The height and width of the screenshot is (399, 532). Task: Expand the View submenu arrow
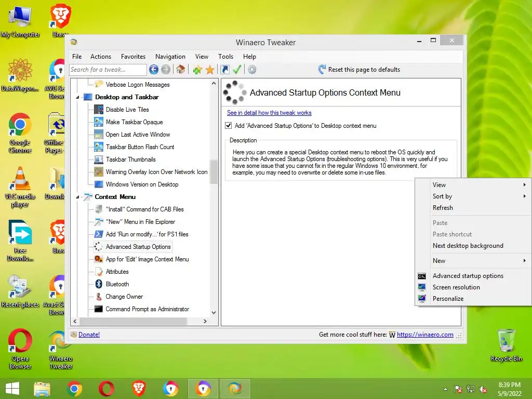coord(525,185)
